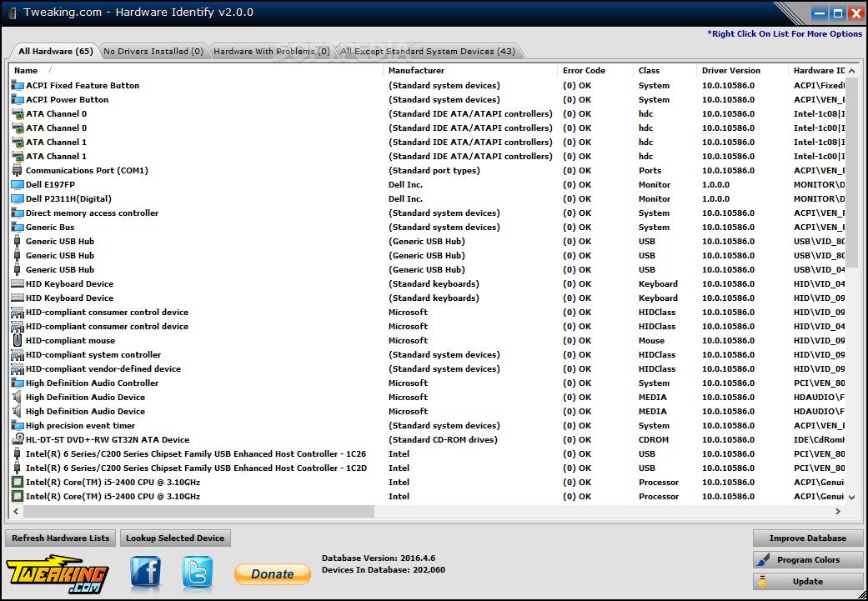
Task: Click Refresh Hardware Lists button
Action: [60, 538]
